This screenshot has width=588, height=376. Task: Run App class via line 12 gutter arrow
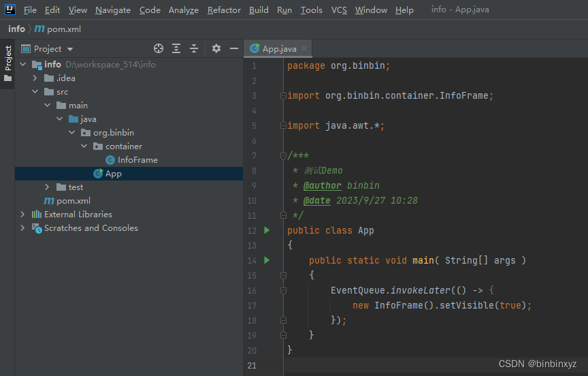[267, 230]
